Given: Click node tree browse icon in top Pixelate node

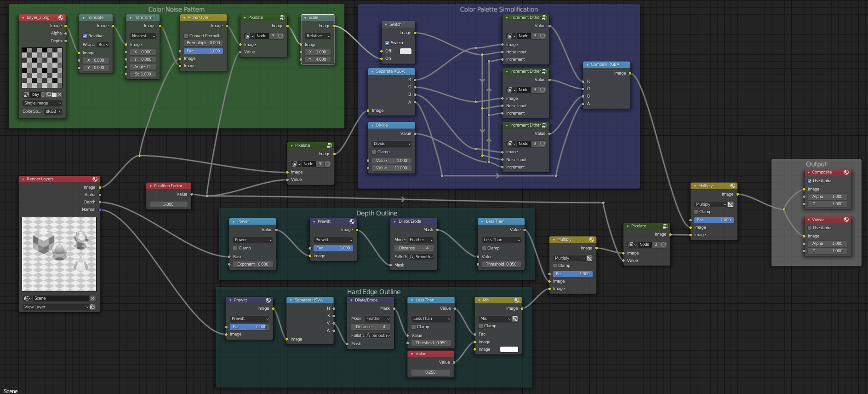Looking at the screenshot, I should (x=249, y=36).
